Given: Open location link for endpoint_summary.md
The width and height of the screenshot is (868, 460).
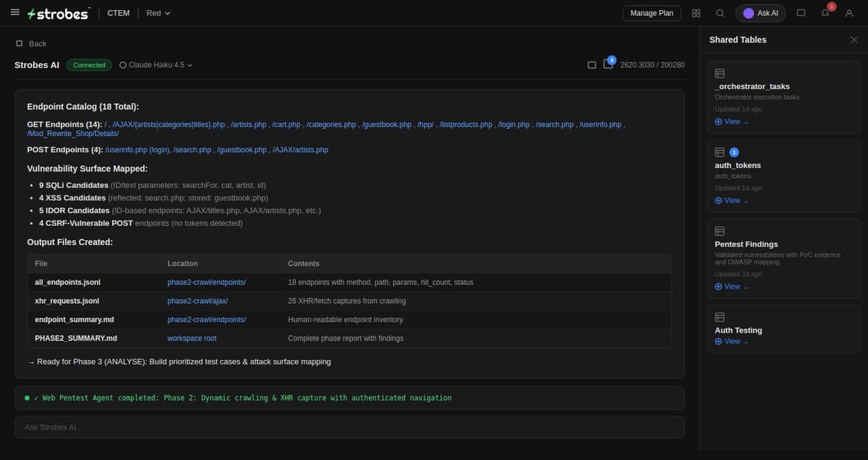Looking at the screenshot, I should click(x=206, y=320).
